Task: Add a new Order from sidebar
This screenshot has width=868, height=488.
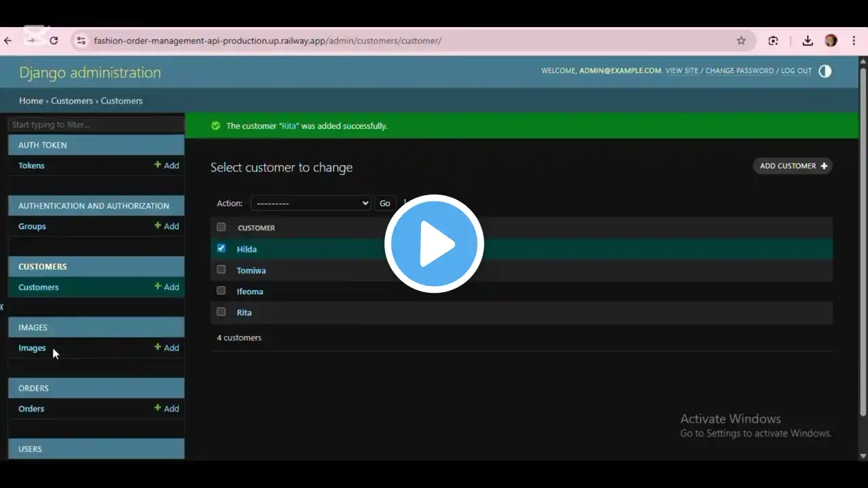Action: pyautogui.click(x=167, y=409)
